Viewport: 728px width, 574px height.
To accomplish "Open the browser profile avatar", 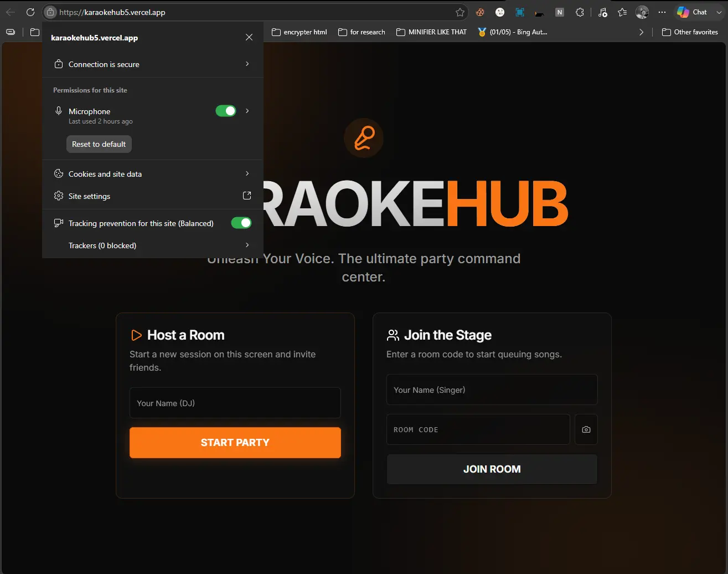I will click(x=642, y=12).
